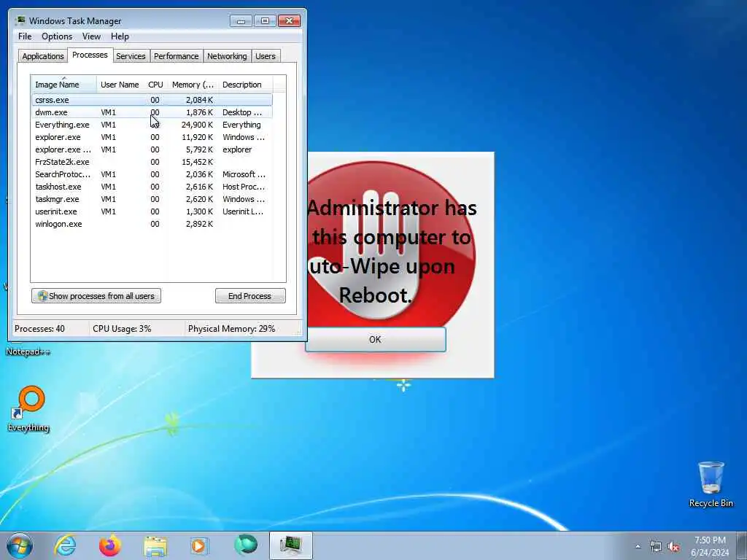Switch to the Applications tab
This screenshot has height=560, width=747.
coord(43,56)
